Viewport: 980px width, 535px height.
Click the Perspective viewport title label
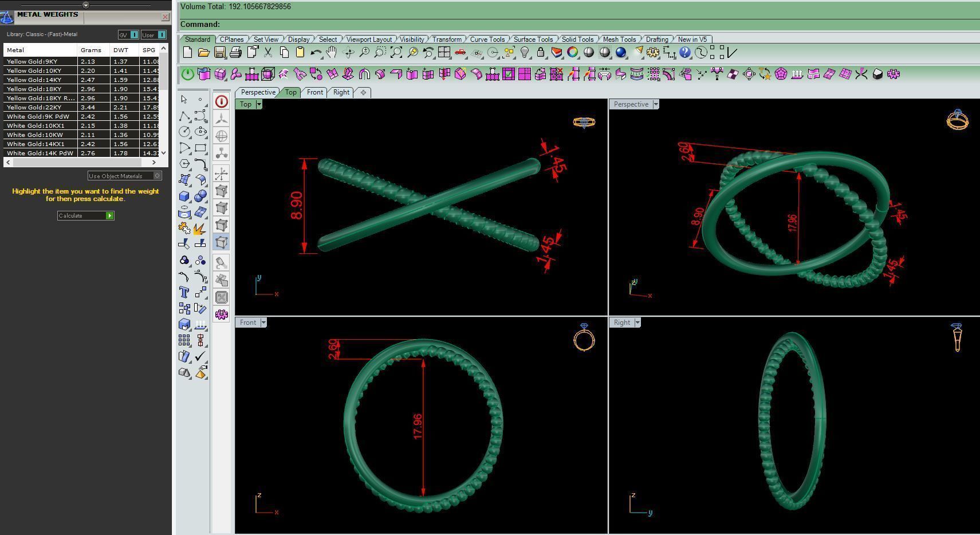[x=631, y=104]
